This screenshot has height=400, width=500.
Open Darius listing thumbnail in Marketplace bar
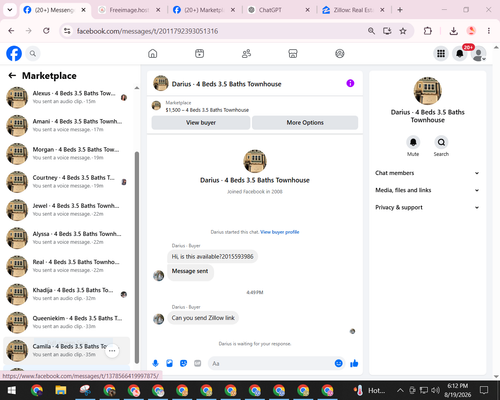coord(156,106)
